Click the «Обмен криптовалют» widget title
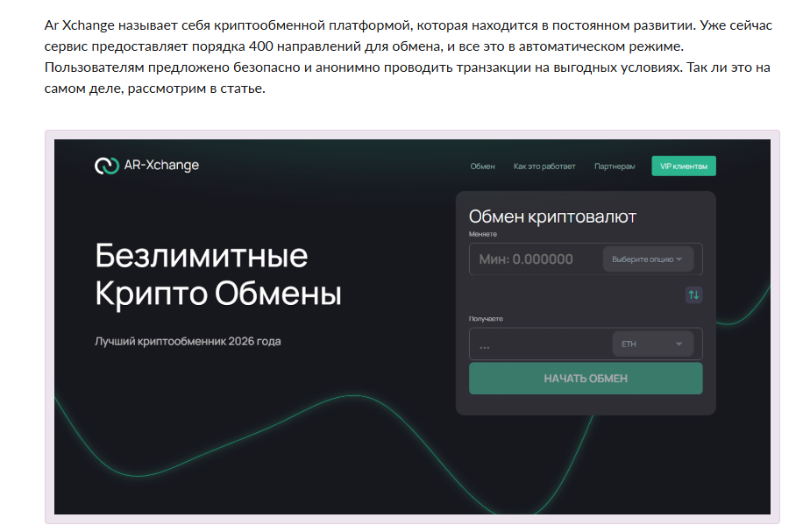Viewport: 803px width, 532px height. point(553,216)
